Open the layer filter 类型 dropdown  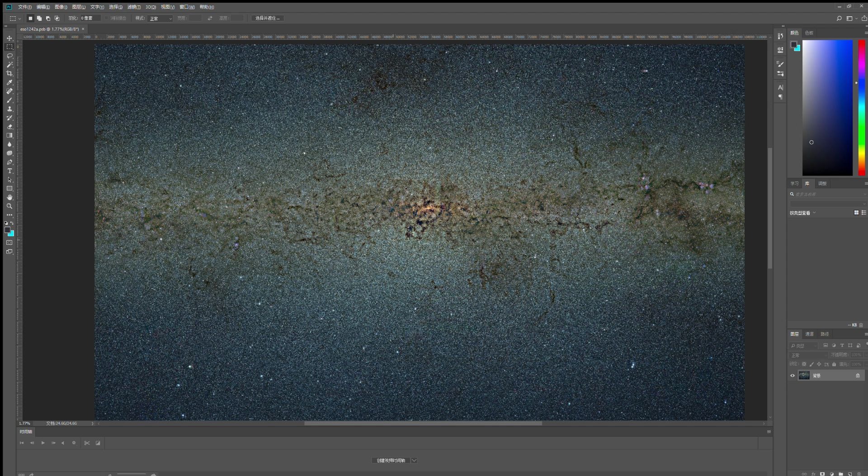click(804, 346)
